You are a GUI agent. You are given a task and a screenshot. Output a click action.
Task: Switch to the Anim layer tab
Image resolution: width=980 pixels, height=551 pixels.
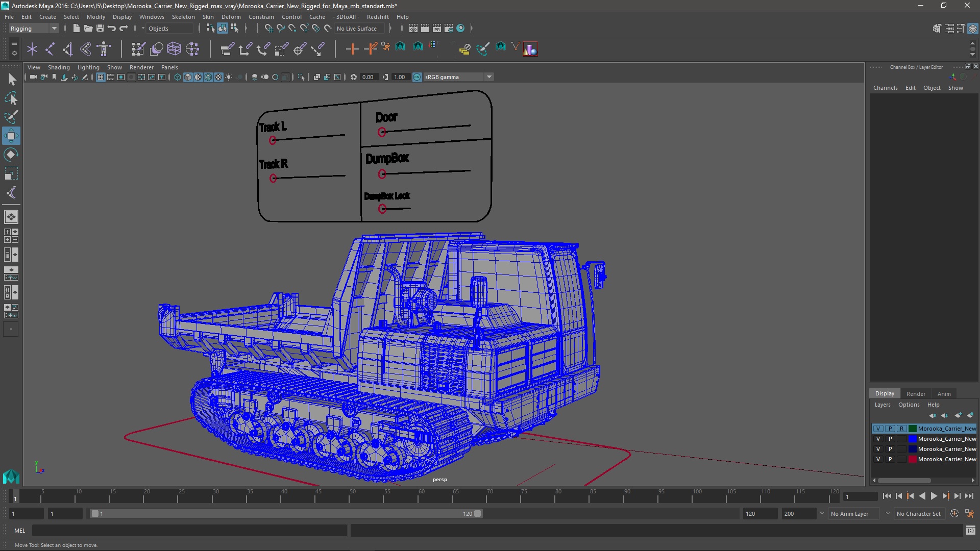(x=944, y=394)
